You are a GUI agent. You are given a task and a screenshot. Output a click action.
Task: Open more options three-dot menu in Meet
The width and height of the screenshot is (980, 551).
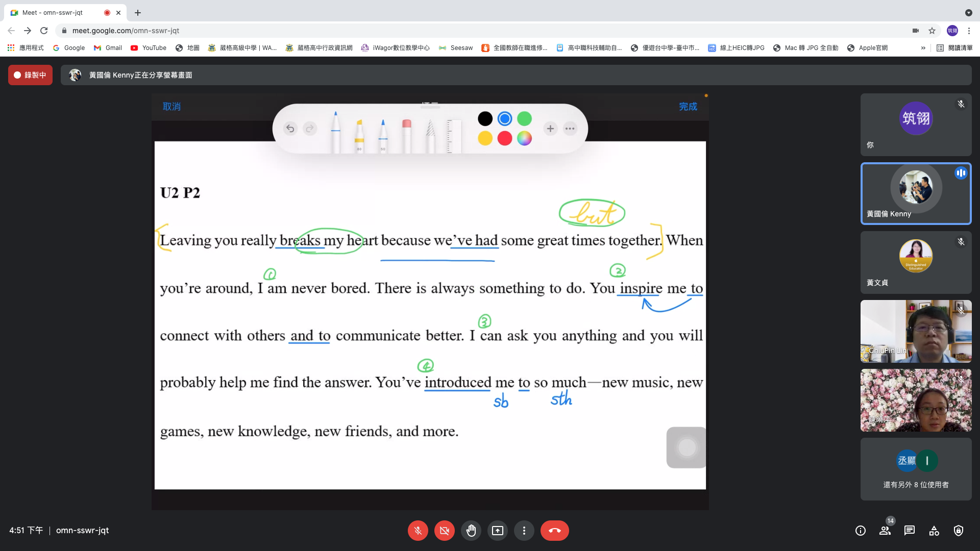point(524,531)
